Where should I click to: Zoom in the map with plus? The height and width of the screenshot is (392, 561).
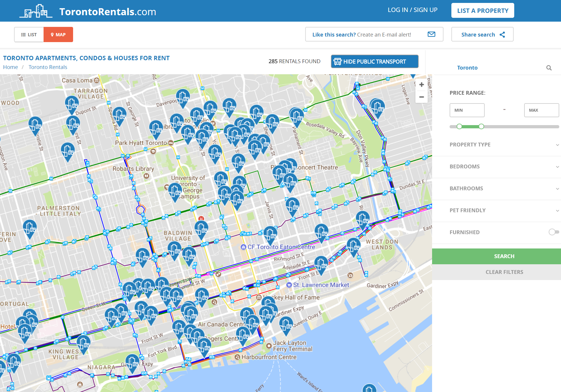(422, 85)
